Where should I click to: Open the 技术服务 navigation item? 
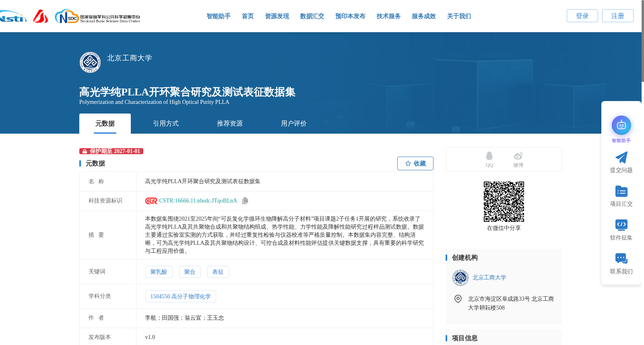[388, 16]
